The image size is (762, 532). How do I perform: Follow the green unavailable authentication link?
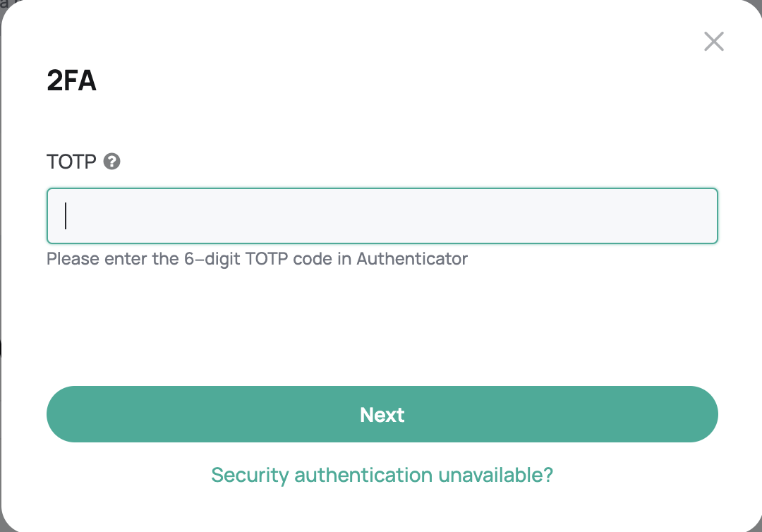tap(382, 475)
